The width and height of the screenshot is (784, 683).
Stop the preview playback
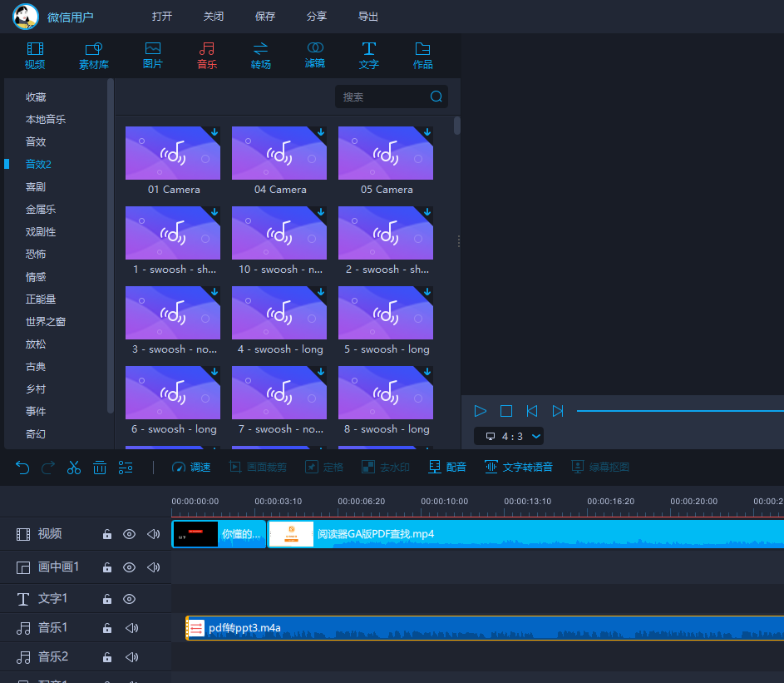(x=506, y=411)
